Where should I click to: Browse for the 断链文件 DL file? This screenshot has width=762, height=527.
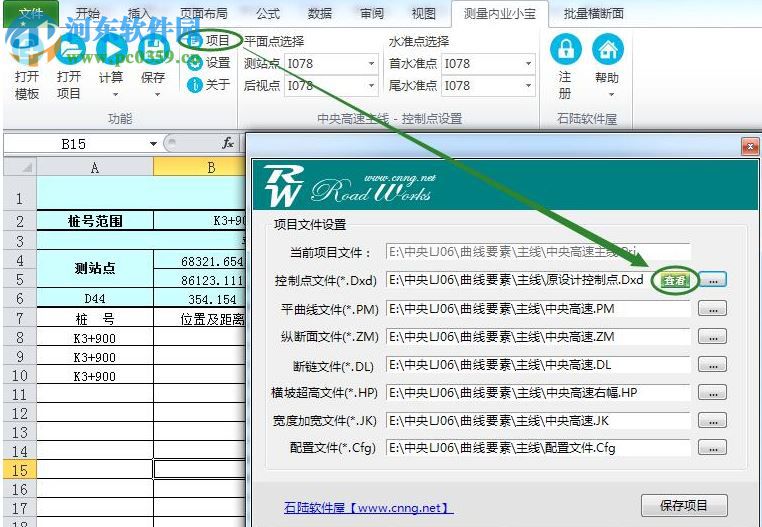(x=712, y=365)
